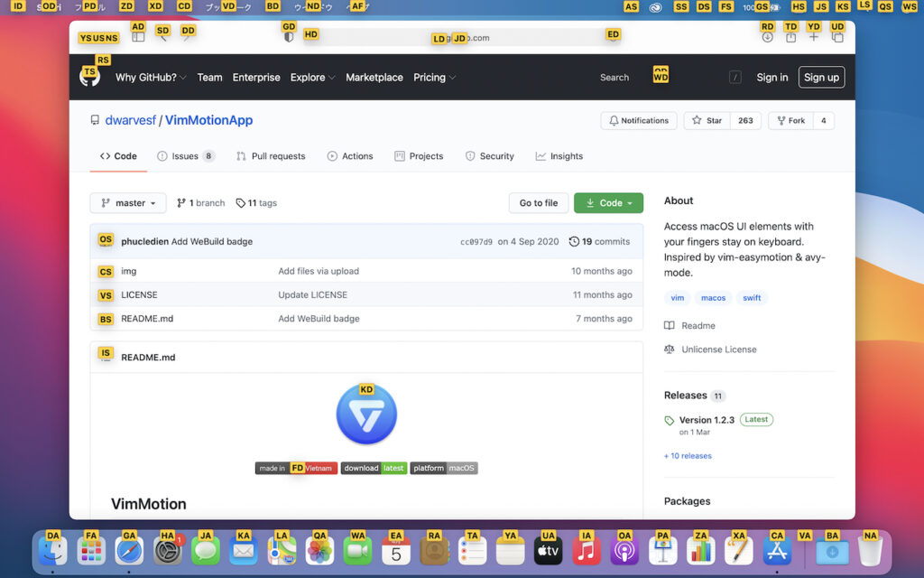Click the GitHub logo in the header
Viewport: 924px width, 578px height.
pos(90,78)
